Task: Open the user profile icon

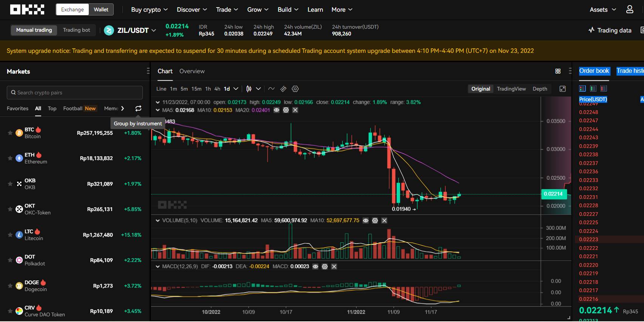Action: click(x=630, y=9)
